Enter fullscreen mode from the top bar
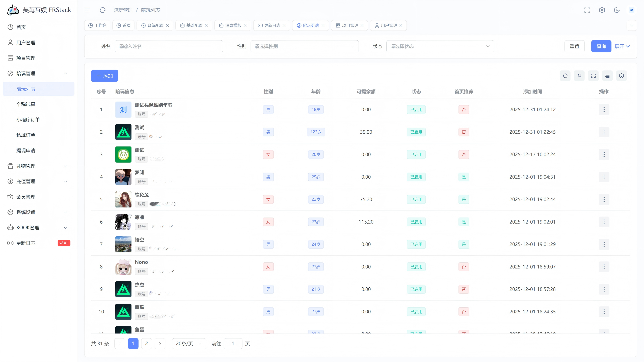The height and width of the screenshot is (362, 644). click(587, 10)
